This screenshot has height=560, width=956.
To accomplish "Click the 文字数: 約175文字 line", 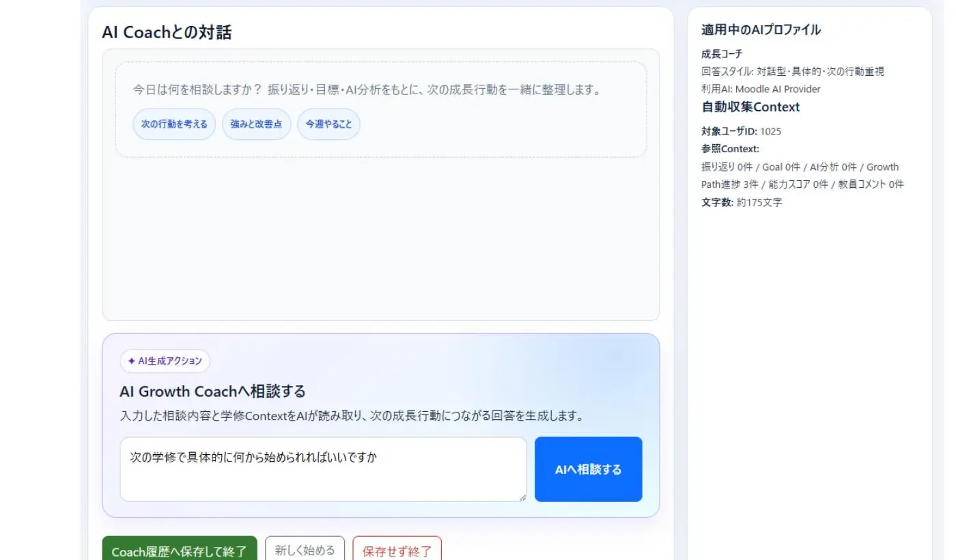I will point(742,202).
